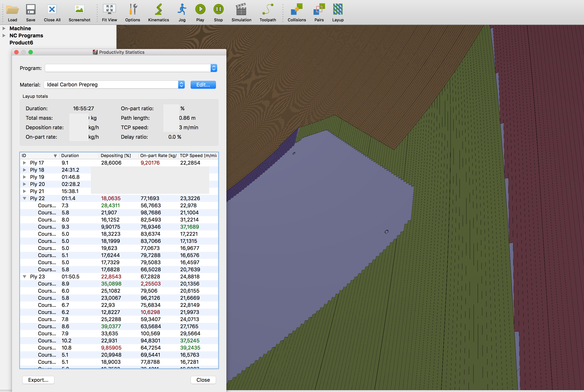Open the Program dropdown

tap(214, 68)
